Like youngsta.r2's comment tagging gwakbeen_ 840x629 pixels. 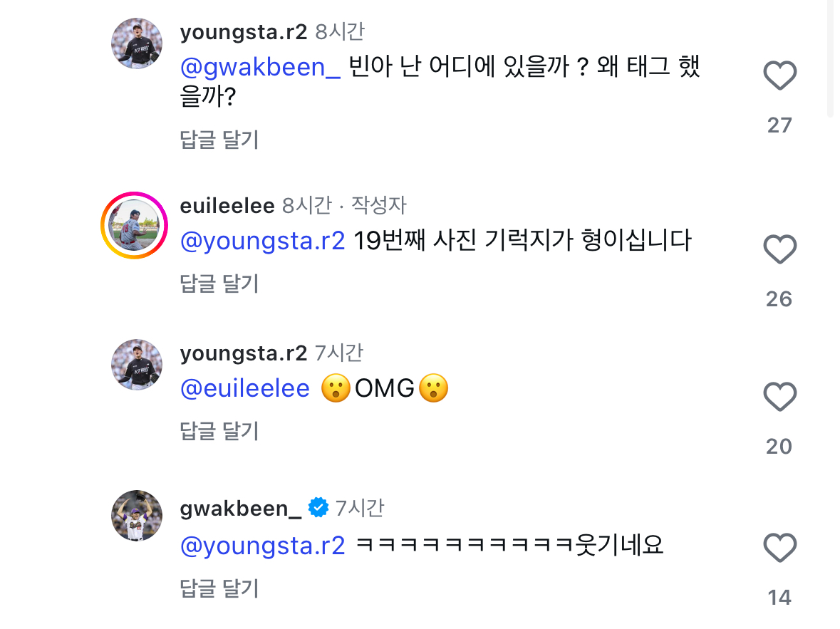(779, 76)
